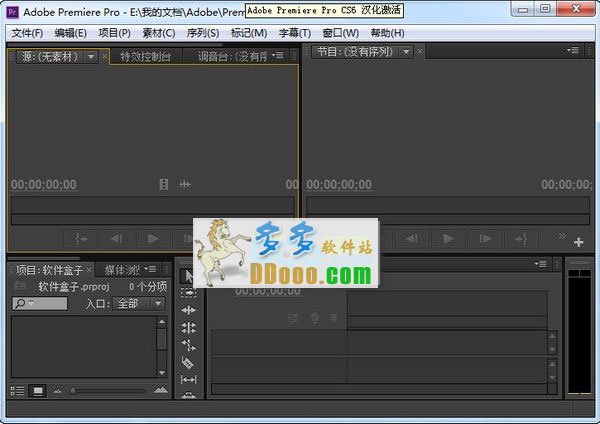This screenshot has height=424, width=600.
Task: Open the 编辑(E) menu
Action: tap(70, 33)
